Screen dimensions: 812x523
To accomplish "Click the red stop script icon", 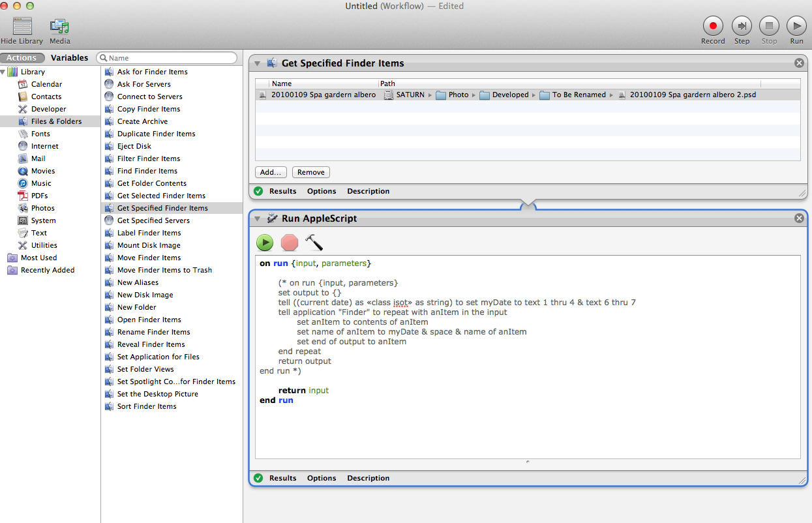I will click(x=289, y=243).
